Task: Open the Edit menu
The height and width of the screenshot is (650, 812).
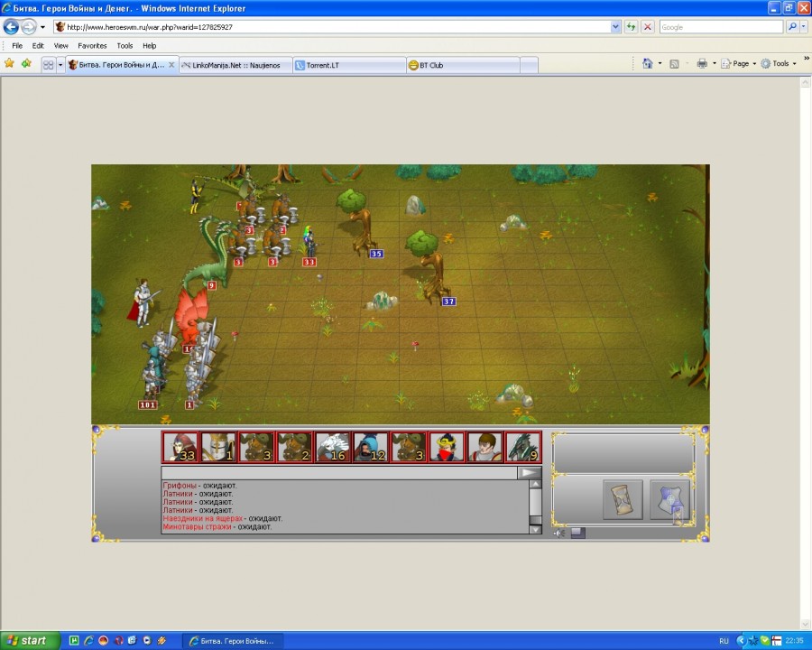Action: (38, 46)
